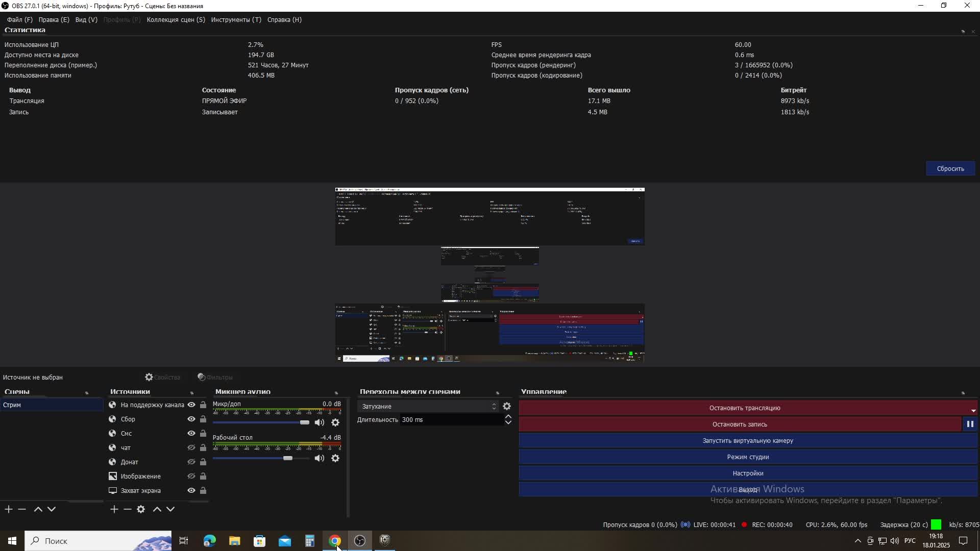Pop out the Переходы между сценами dock

pyautogui.click(x=498, y=393)
